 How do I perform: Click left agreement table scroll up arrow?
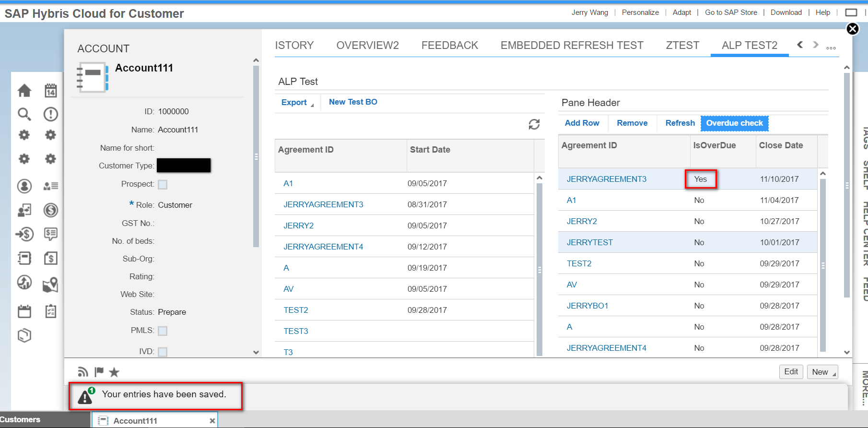click(540, 178)
